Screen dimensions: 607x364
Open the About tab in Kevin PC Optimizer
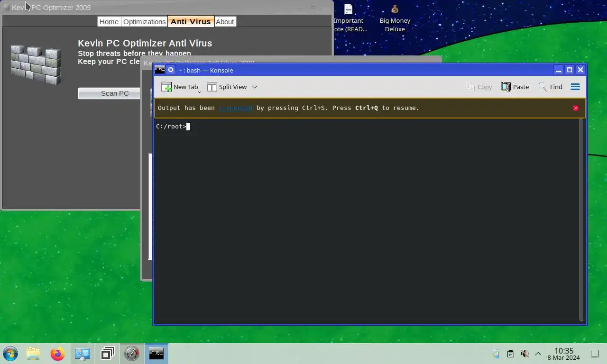(x=225, y=21)
